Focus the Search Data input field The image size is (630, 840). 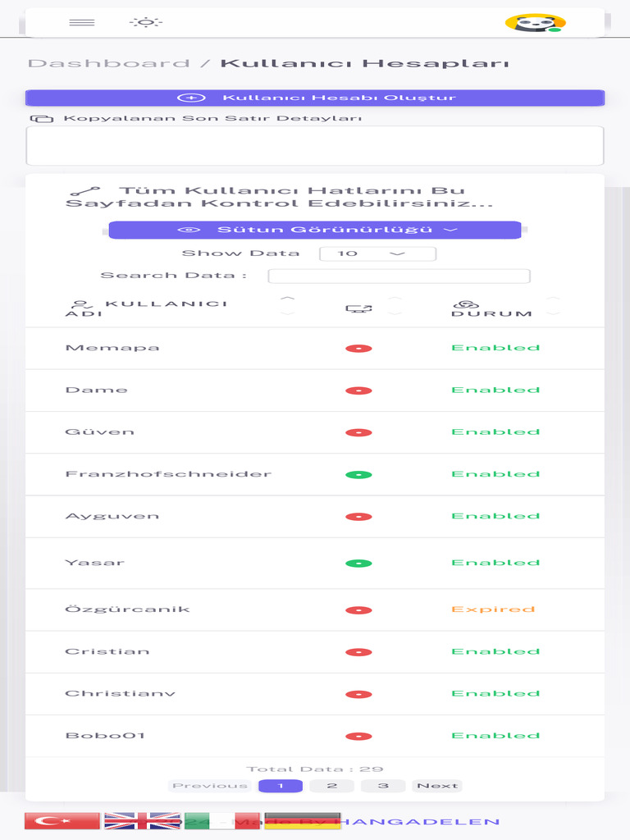[x=399, y=276]
